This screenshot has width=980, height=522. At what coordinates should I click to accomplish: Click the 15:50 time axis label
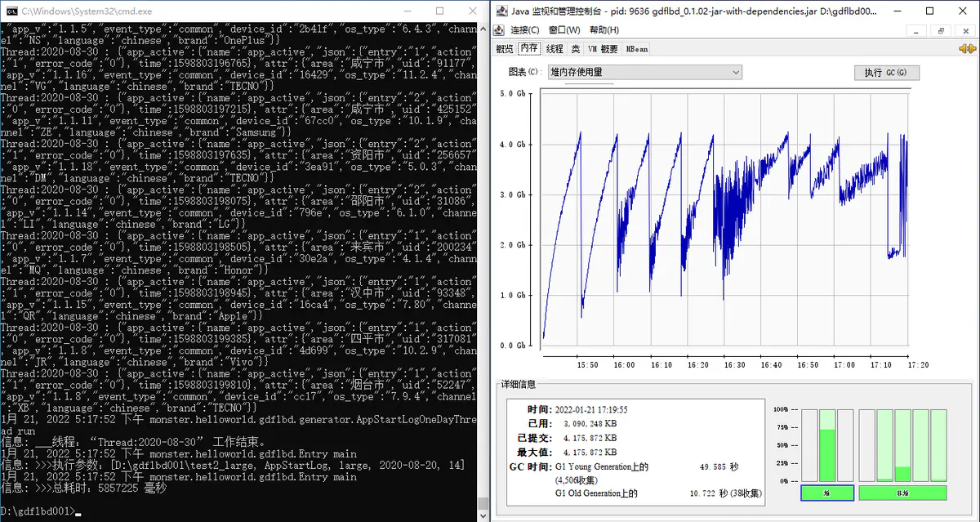coord(587,364)
